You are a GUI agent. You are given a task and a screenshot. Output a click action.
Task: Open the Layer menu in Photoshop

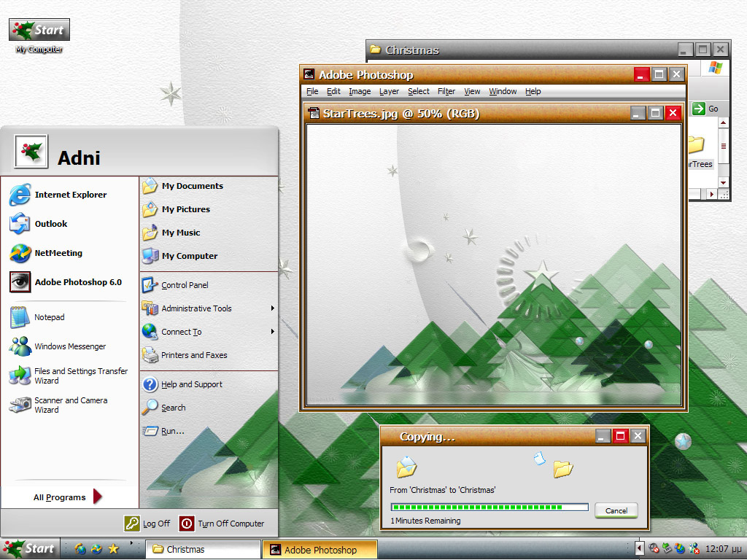(390, 91)
